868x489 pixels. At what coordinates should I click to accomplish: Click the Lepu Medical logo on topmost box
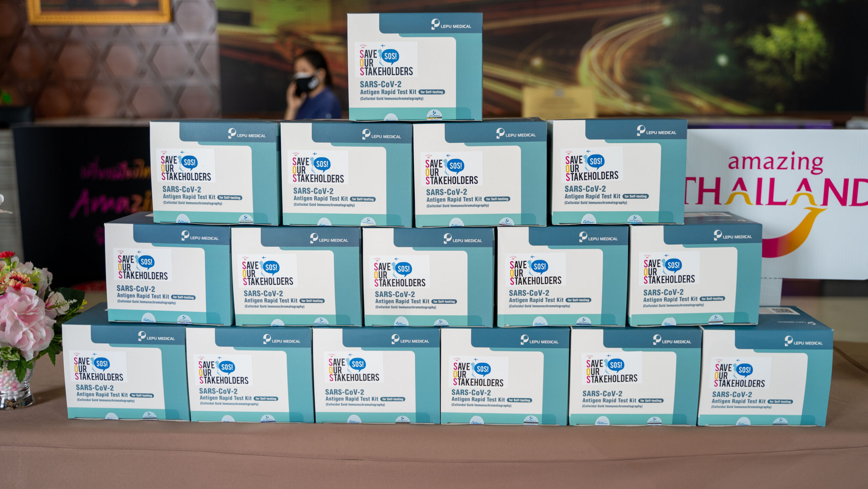coord(451,25)
